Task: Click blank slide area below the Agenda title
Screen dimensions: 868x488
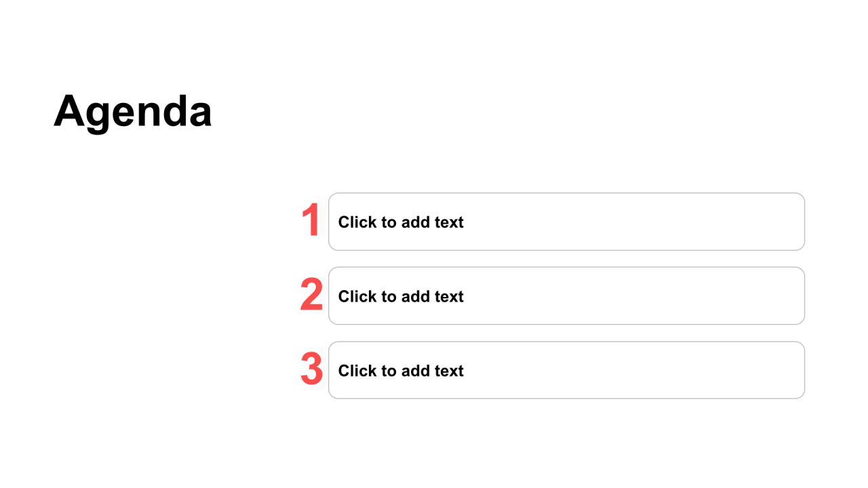Action: point(136,271)
